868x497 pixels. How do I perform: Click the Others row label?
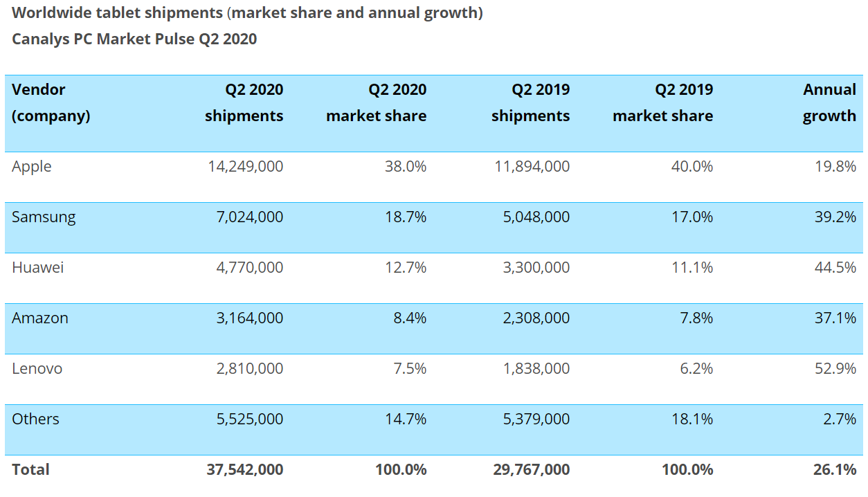click(x=36, y=419)
